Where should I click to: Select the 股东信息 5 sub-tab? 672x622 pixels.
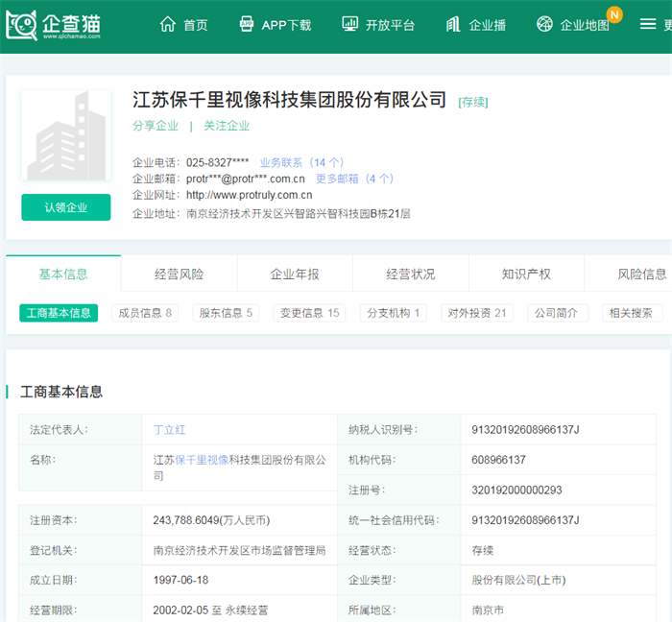click(x=226, y=313)
